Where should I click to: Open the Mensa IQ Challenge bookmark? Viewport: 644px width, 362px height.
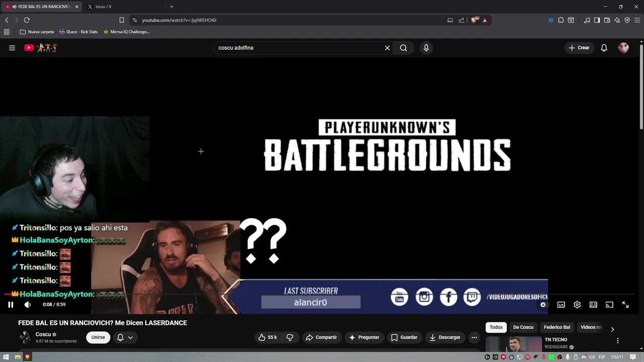126,32
